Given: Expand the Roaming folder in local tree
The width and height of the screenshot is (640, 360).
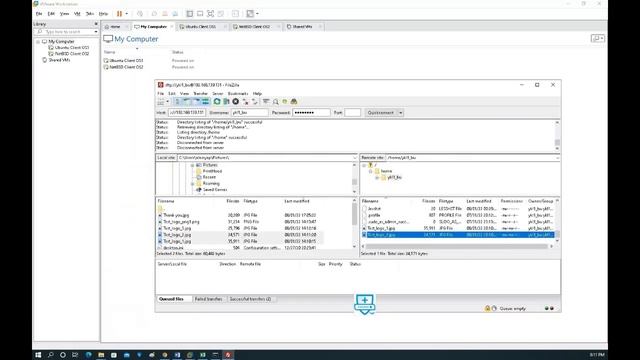Looking at the screenshot, I should [x=192, y=184].
